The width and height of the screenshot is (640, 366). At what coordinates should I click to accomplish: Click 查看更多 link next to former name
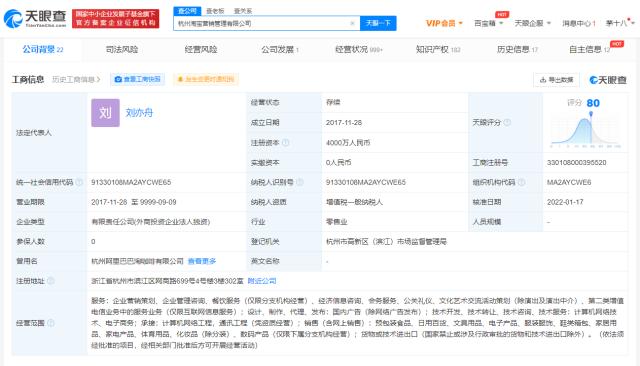(x=202, y=261)
